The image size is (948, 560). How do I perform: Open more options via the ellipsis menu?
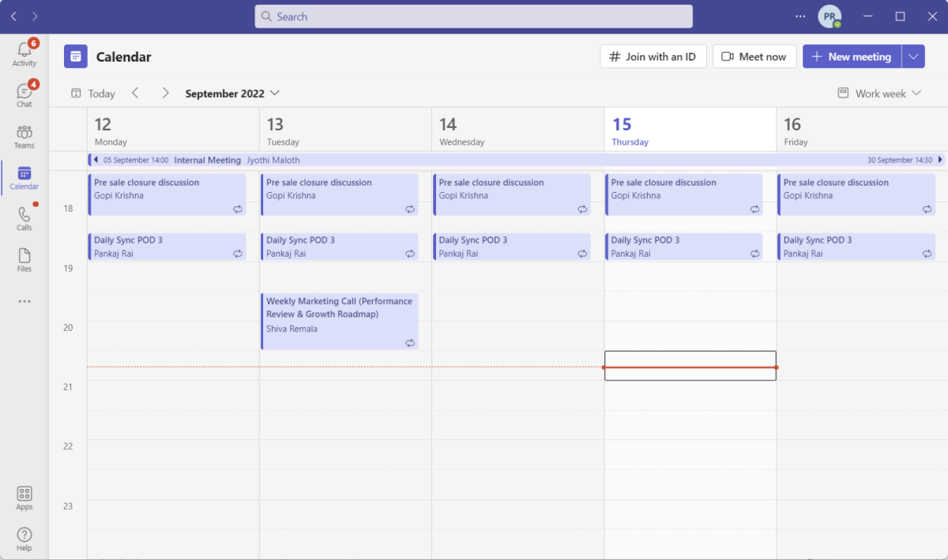pyautogui.click(x=799, y=16)
